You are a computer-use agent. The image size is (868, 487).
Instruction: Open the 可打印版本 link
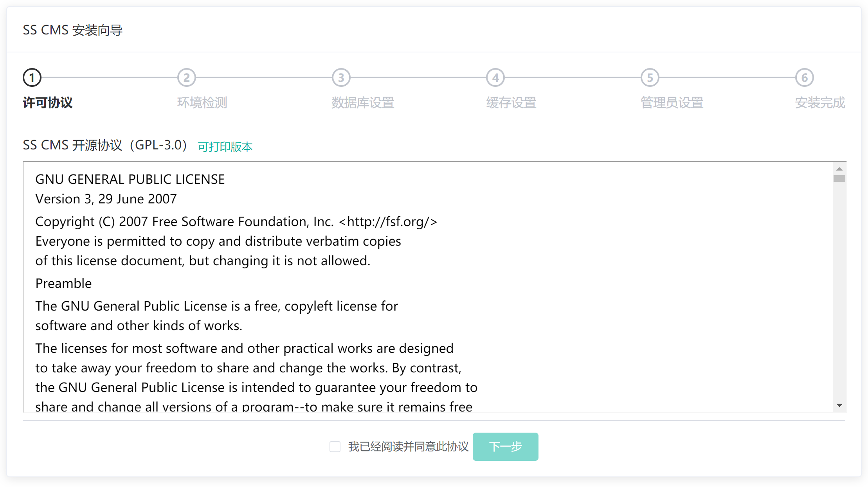(225, 147)
